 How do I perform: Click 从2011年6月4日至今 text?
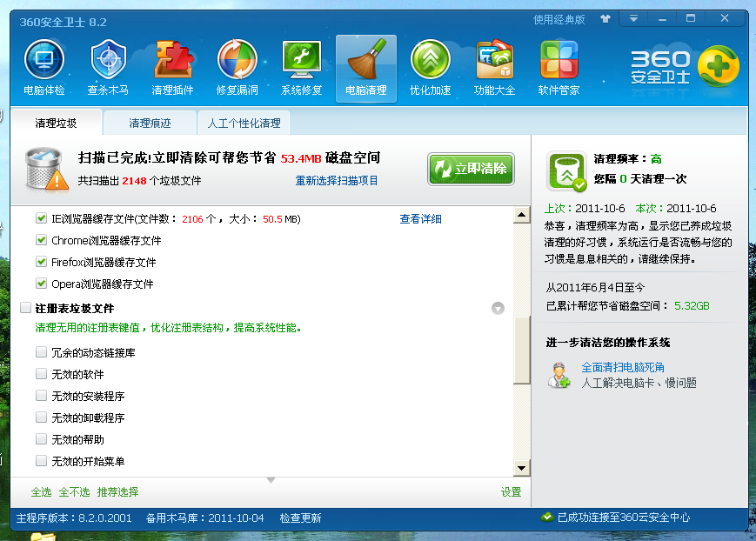point(595,287)
